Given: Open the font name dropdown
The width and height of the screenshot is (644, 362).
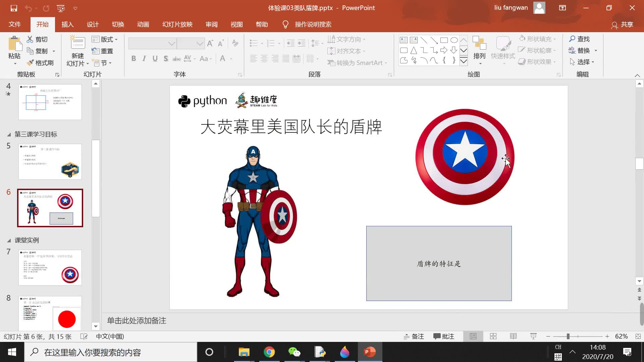Looking at the screenshot, I should pos(171,44).
